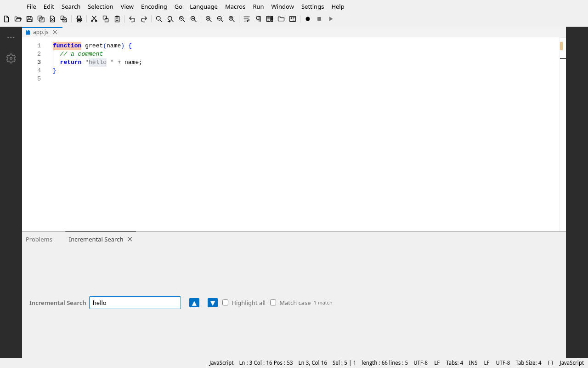
Task: Save the current file via toolbar
Action: tap(29, 19)
